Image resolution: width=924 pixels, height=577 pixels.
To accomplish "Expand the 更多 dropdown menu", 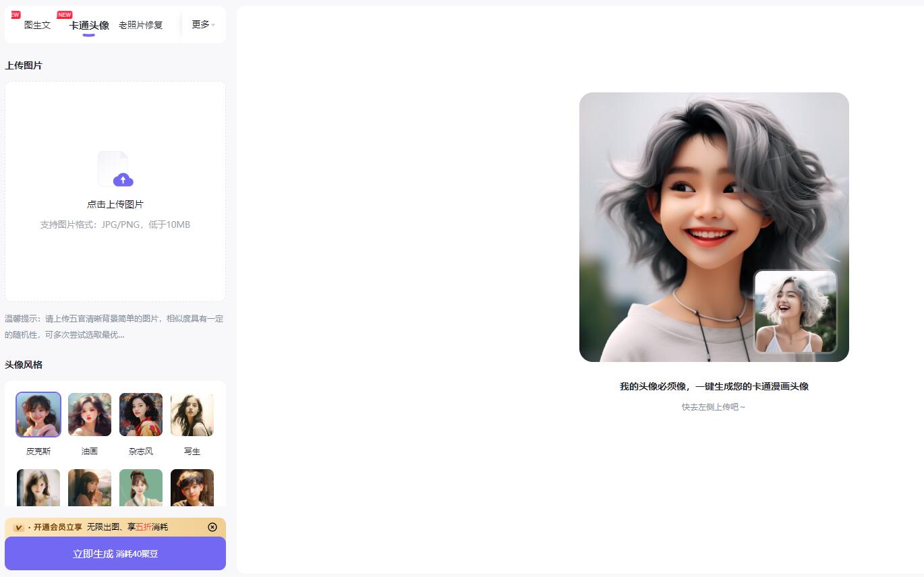I will (203, 24).
